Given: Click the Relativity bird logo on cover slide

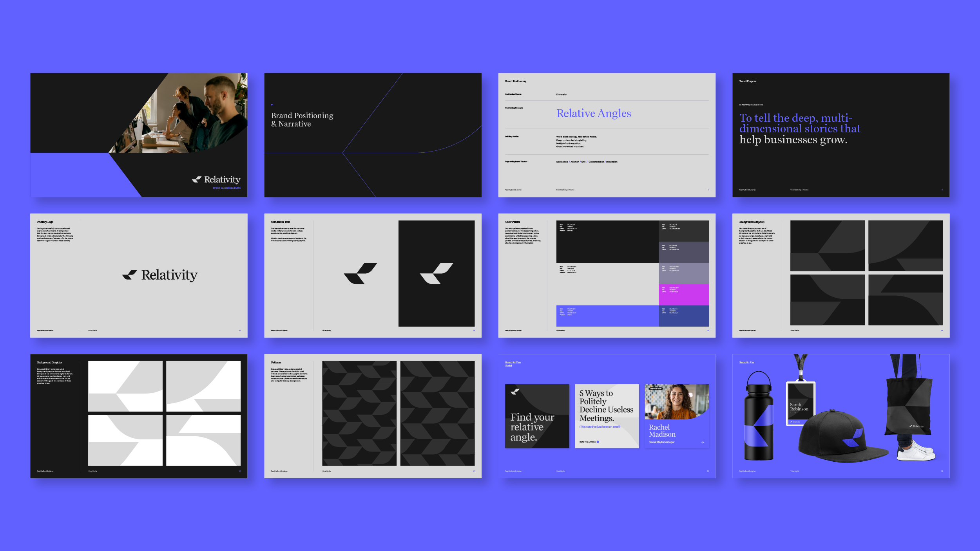Looking at the screenshot, I should [197, 179].
